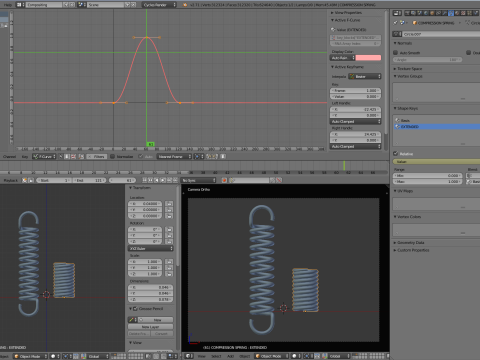Select the Basis shape key
The image size is (480, 360).
tap(437, 120)
